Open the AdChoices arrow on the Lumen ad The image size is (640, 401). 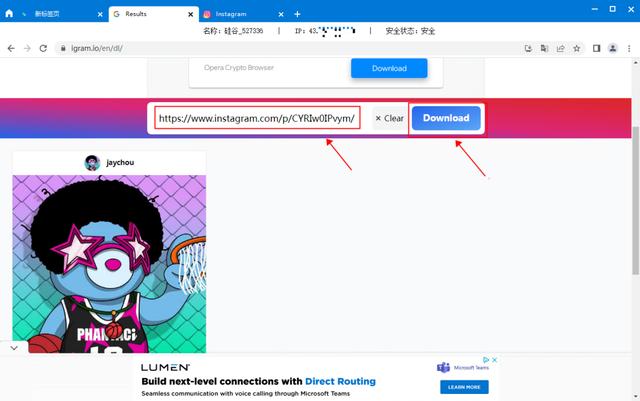[x=486, y=360]
